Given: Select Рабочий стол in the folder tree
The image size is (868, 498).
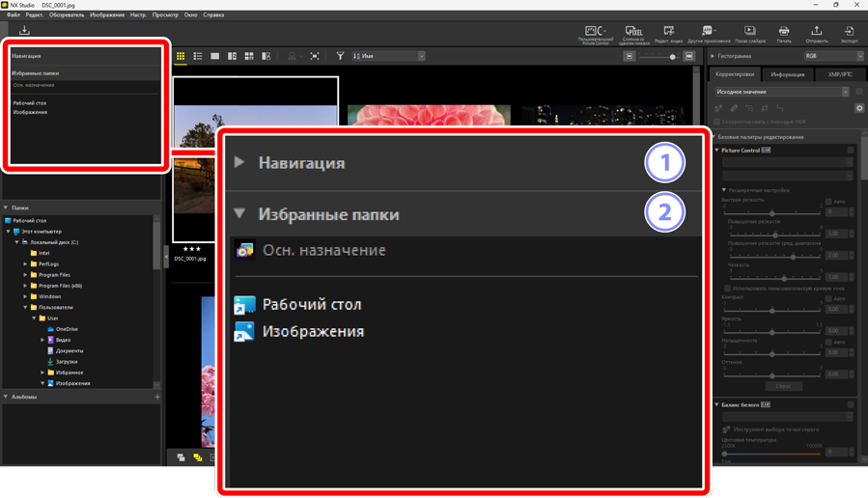Looking at the screenshot, I should [28, 221].
